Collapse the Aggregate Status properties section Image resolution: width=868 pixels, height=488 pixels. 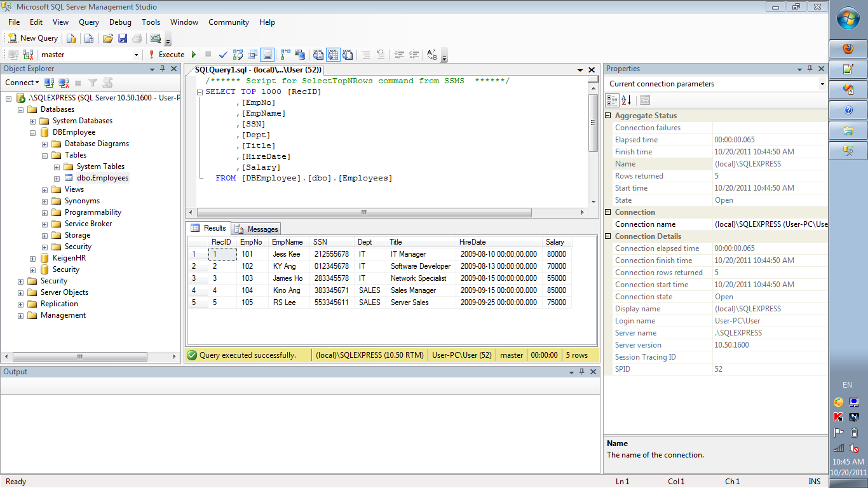608,116
